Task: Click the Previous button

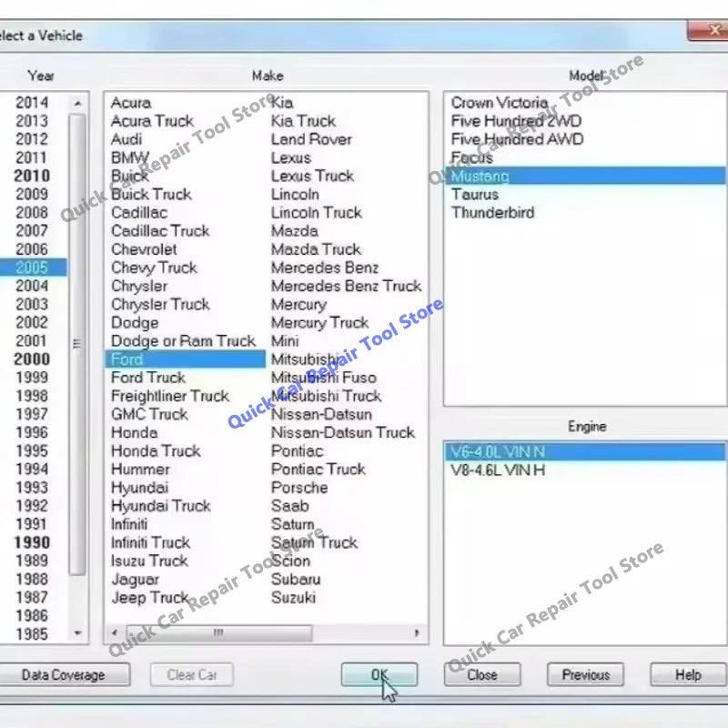Action: pos(585,674)
